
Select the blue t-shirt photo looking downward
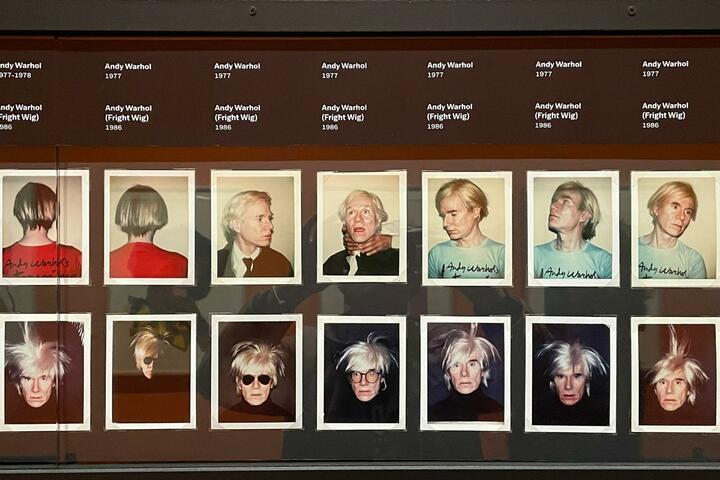coord(467,228)
